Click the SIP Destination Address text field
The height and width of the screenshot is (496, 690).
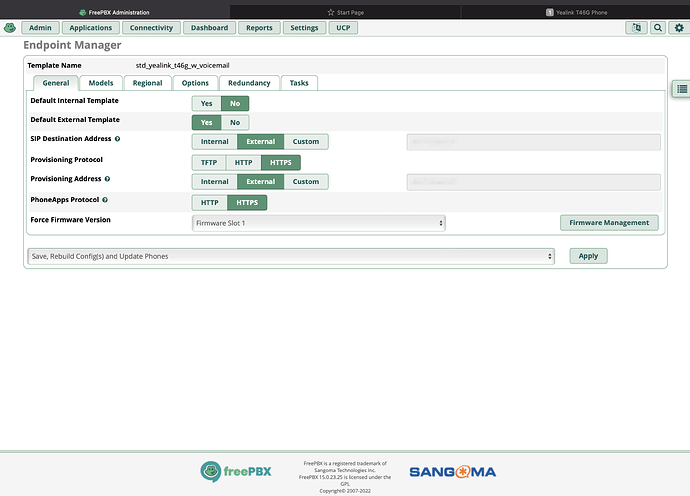[533, 142]
